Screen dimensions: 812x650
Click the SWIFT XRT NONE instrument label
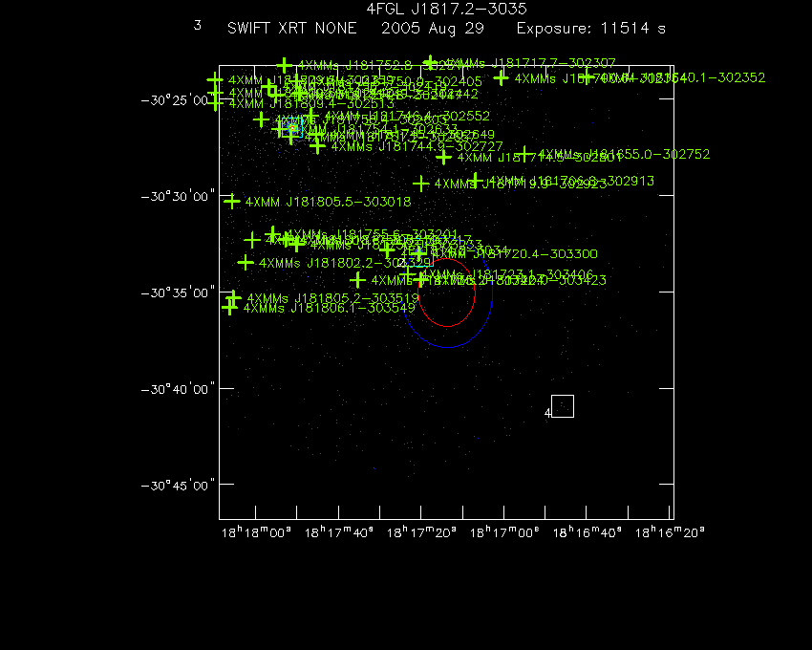292,28
